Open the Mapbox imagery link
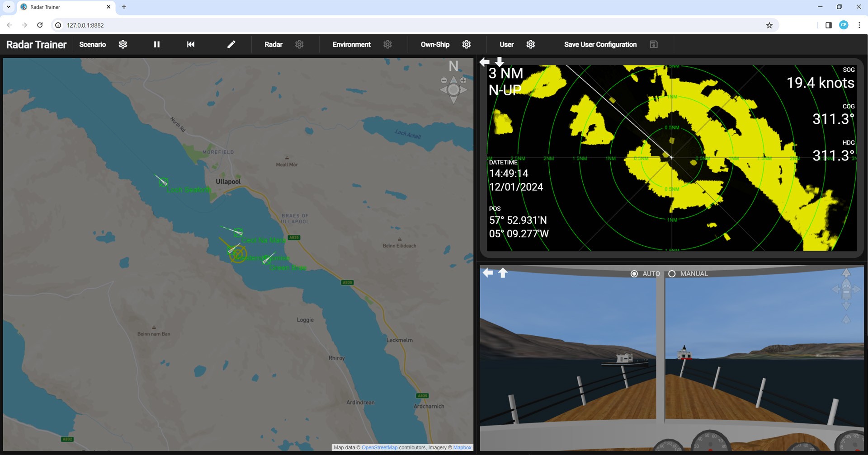 click(462, 447)
